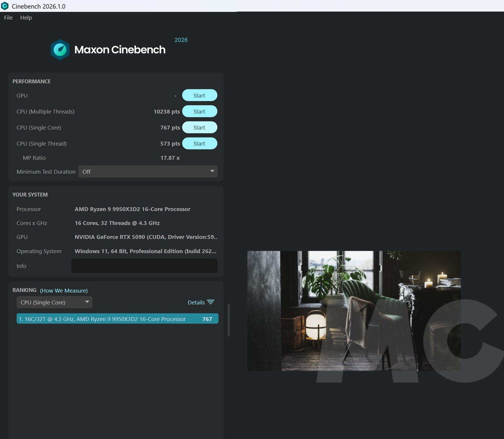Click the 2026 version label
This screenshot has width=504, height=439.
coord(181,40)
